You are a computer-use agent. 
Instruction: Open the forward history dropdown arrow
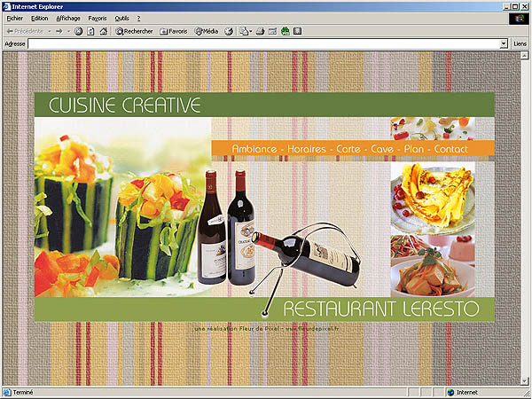pos(68,31)
